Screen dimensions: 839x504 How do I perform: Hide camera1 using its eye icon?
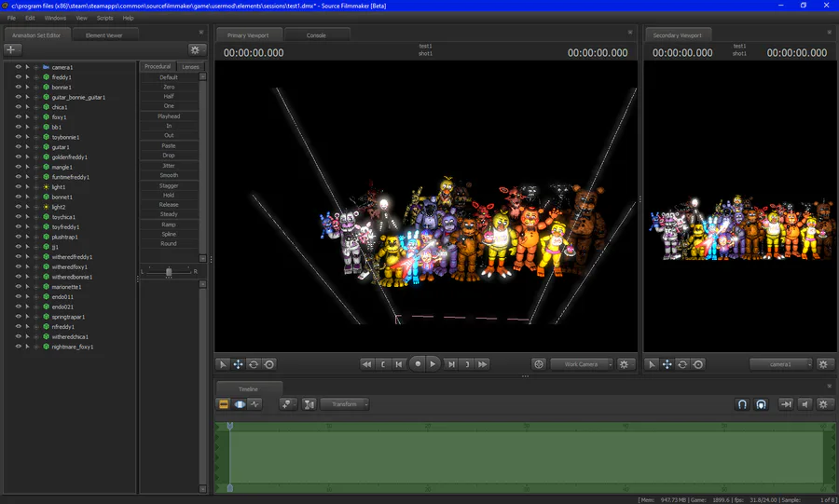point(19,67)
